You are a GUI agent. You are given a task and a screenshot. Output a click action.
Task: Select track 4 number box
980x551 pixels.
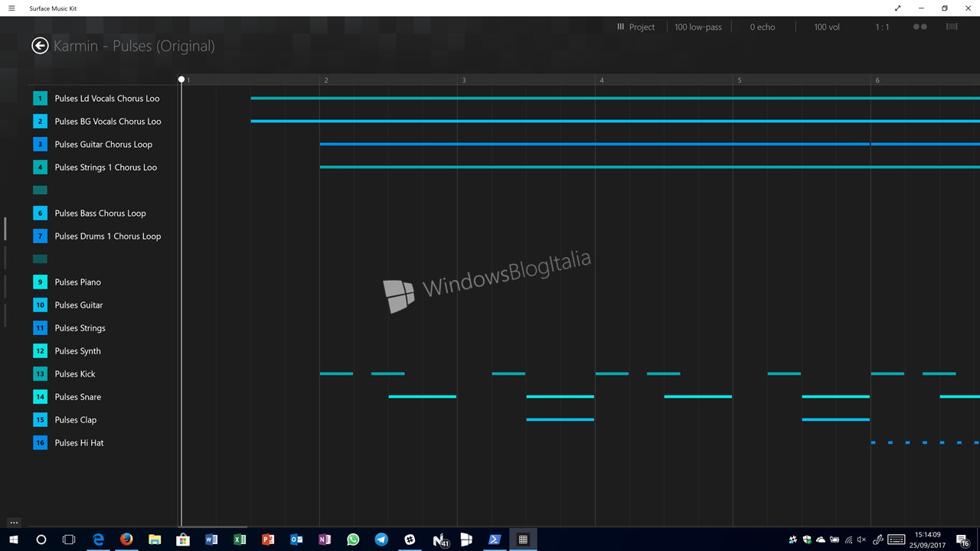(40, 167)
